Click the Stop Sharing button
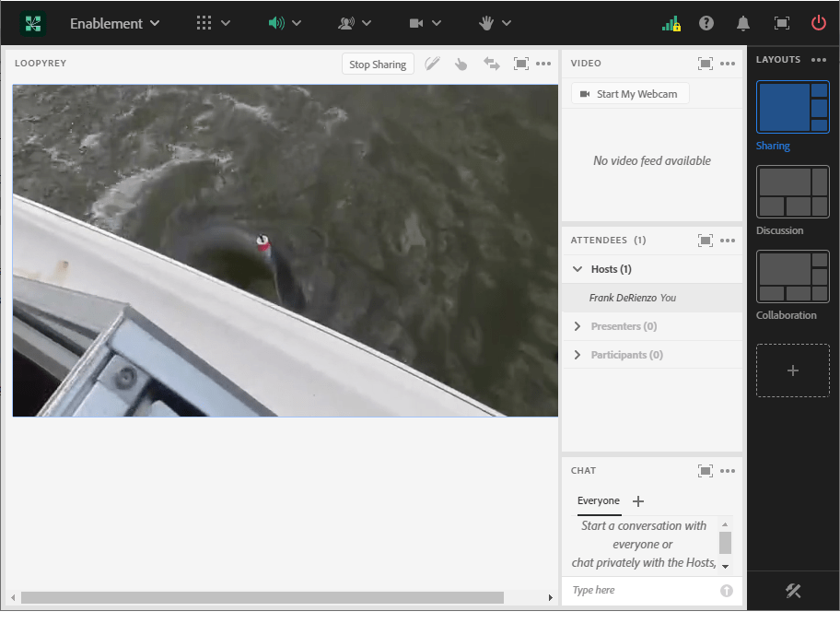This screenshot has height=635, width=840. coord(378,64)
